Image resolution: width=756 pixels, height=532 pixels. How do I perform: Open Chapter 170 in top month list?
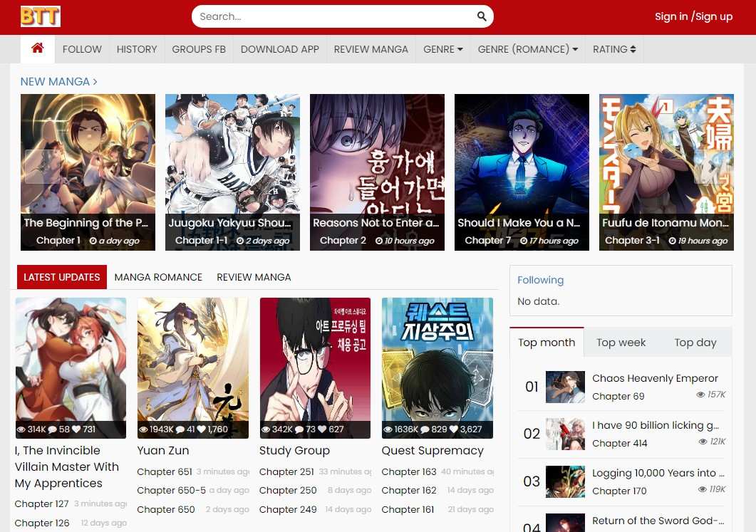click(619, 491)
